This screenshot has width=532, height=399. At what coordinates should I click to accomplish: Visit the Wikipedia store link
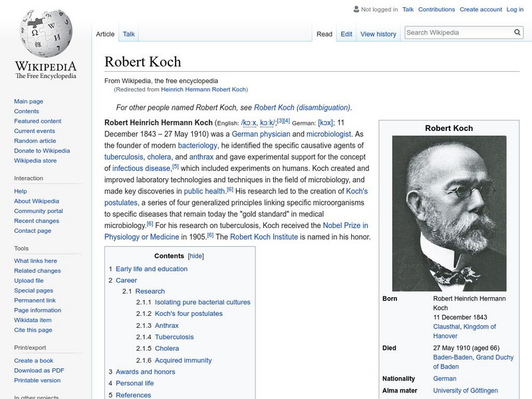point(35,160)
